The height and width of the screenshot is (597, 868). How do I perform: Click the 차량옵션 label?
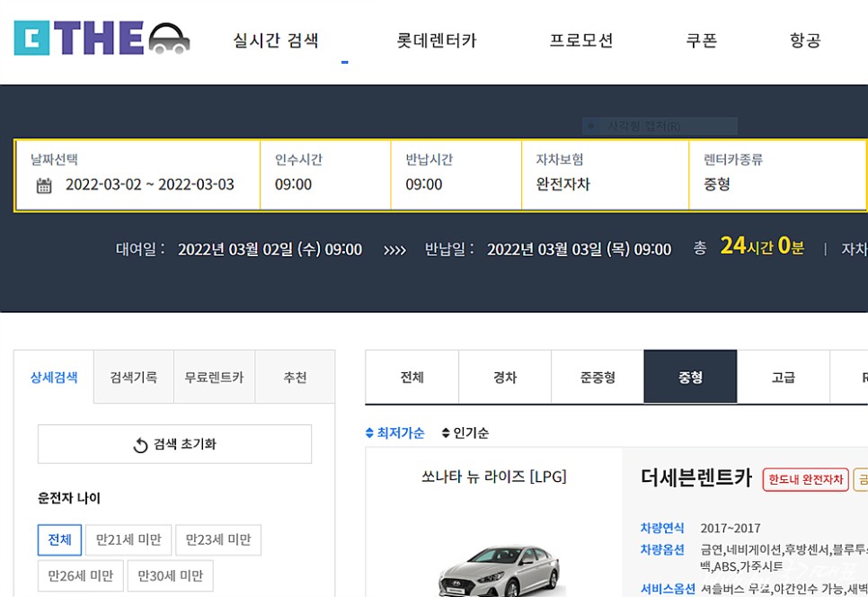(662, 550)
